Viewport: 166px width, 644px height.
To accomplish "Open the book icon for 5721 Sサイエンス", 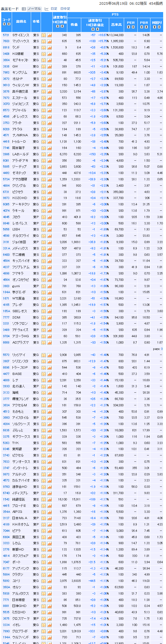I will coord(44,35).
